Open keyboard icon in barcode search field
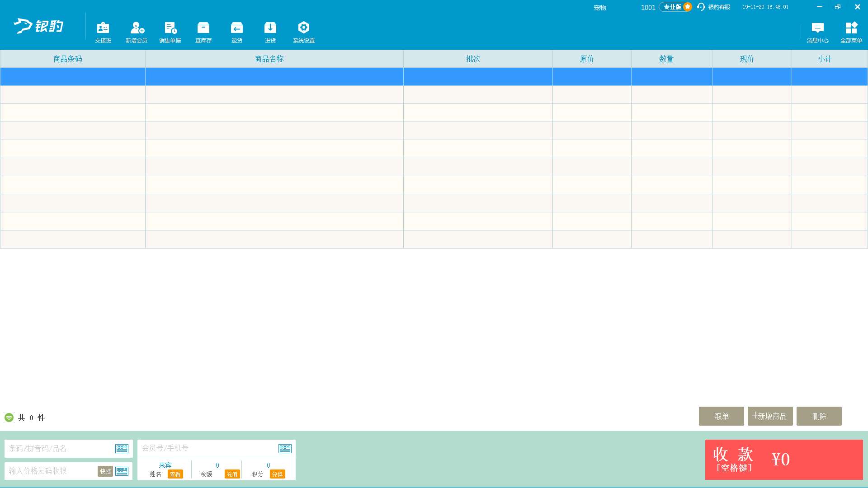 coord(122,448)
